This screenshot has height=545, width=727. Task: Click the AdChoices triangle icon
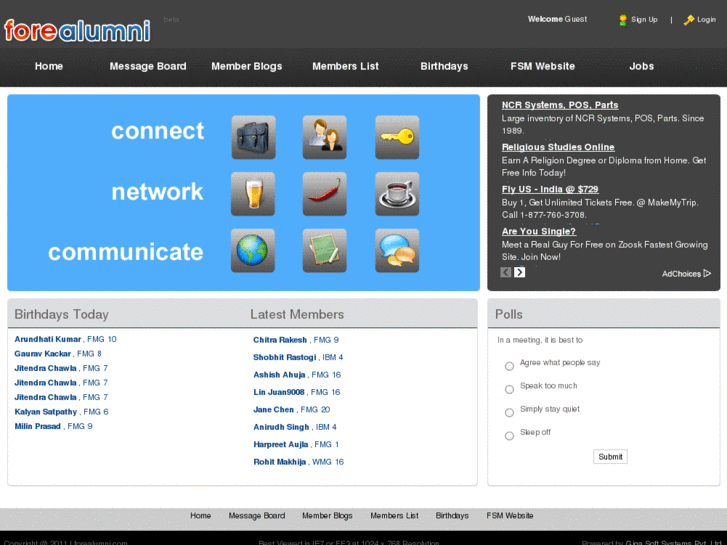click(x=707, y=273)
